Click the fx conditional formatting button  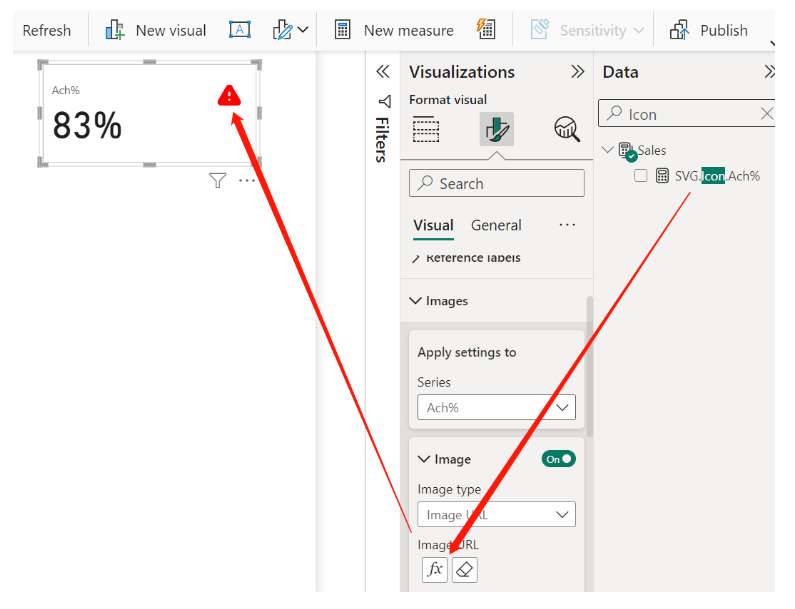coord(435,569)
